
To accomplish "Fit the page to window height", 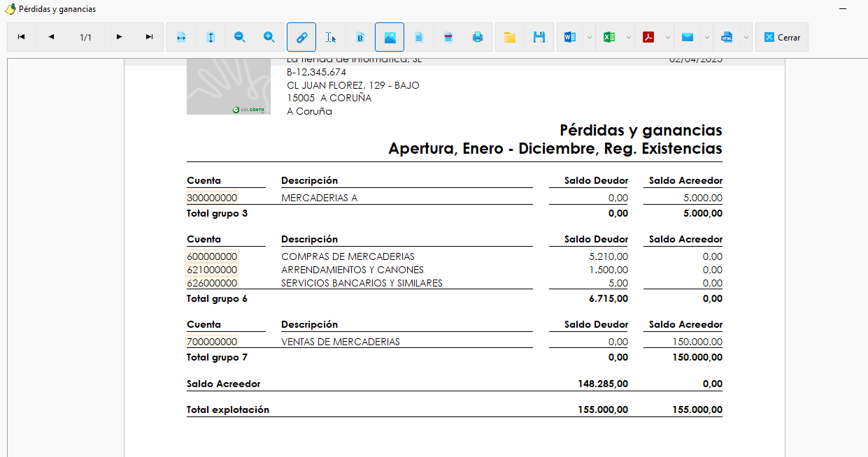I will [211, 37].
